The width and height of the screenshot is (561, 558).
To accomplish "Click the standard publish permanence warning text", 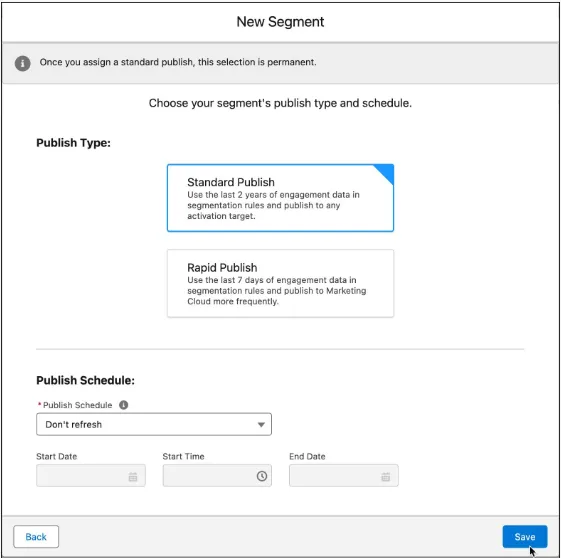I will tap(178, 62).
